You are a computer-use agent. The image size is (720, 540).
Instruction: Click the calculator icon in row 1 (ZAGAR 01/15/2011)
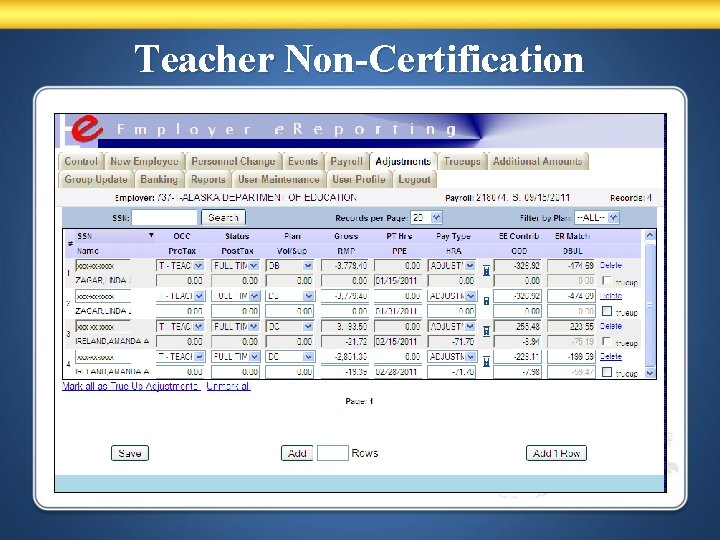486,271
